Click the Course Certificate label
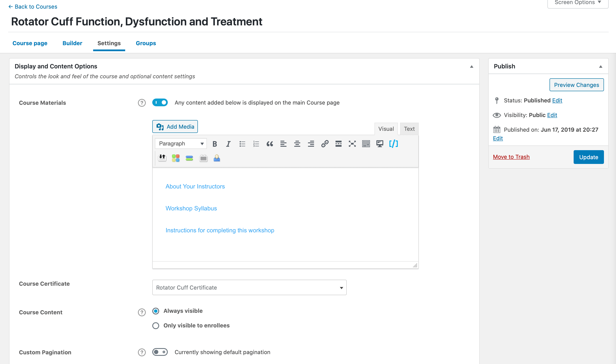Image resolution: width=616 pixels, height=364 pixels. (x=44, y=284)
